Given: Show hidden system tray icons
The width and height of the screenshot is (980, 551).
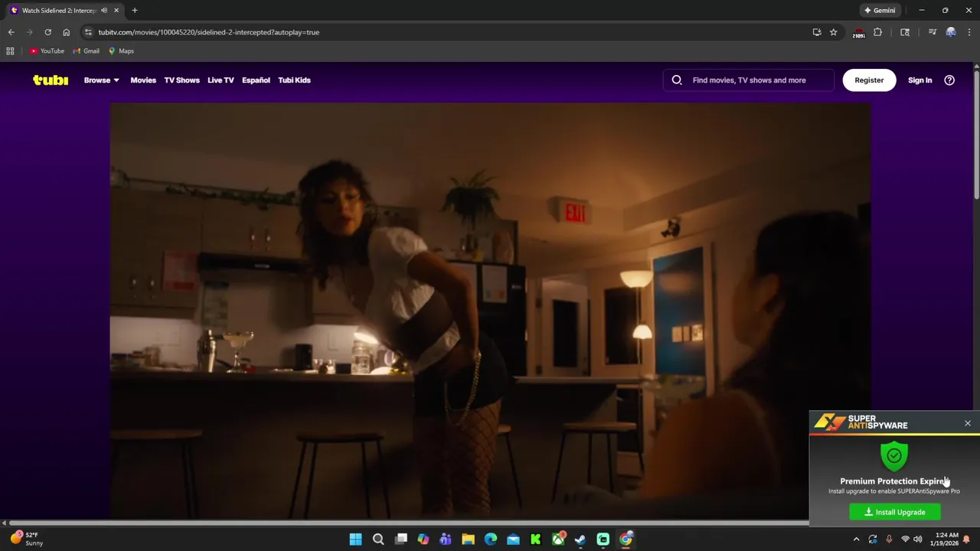Looking at the screenshot, I should (857, 540).
